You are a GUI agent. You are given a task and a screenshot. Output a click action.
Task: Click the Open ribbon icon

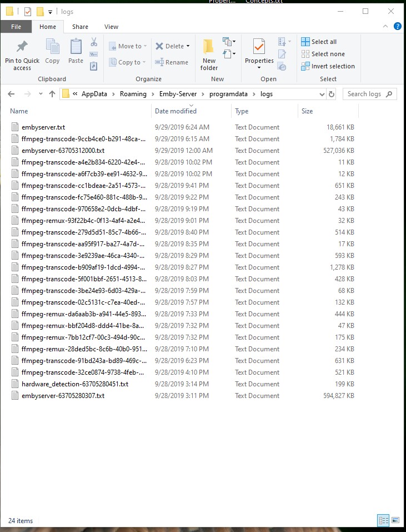tap(282, 42)
